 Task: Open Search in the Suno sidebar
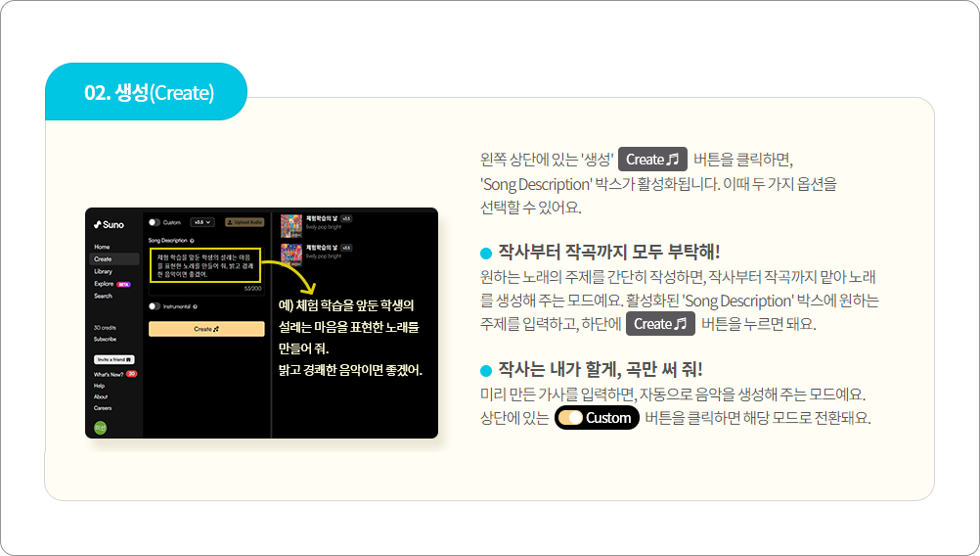[103, 296]
